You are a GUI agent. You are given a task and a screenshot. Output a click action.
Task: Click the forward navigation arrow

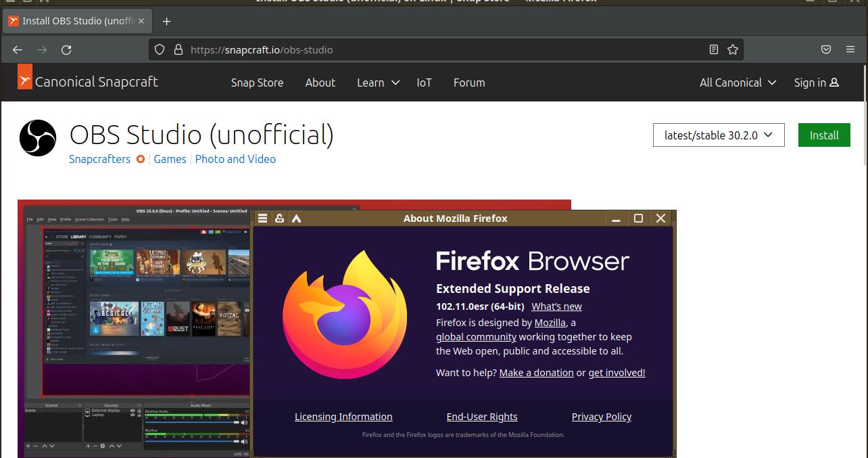click(42, 49)
